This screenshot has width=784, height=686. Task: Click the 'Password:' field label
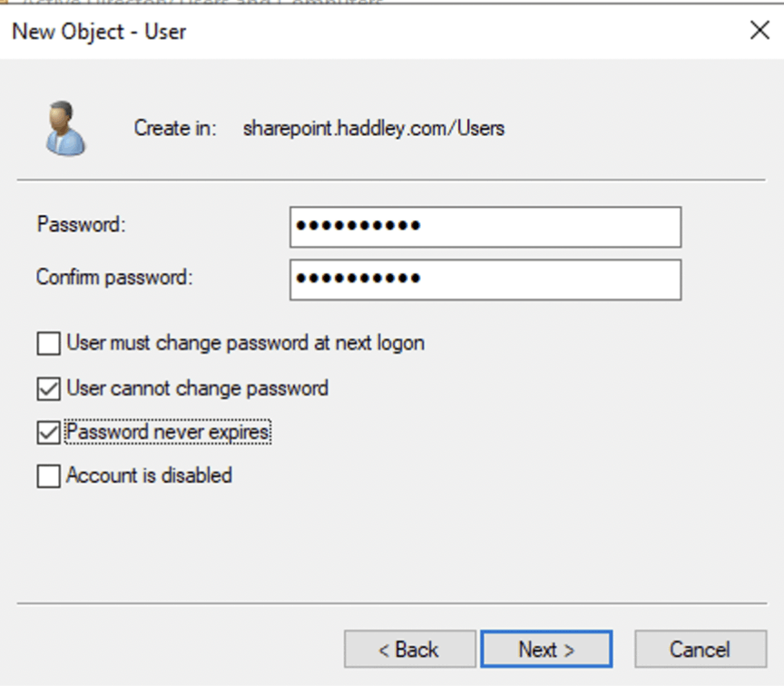80,225
